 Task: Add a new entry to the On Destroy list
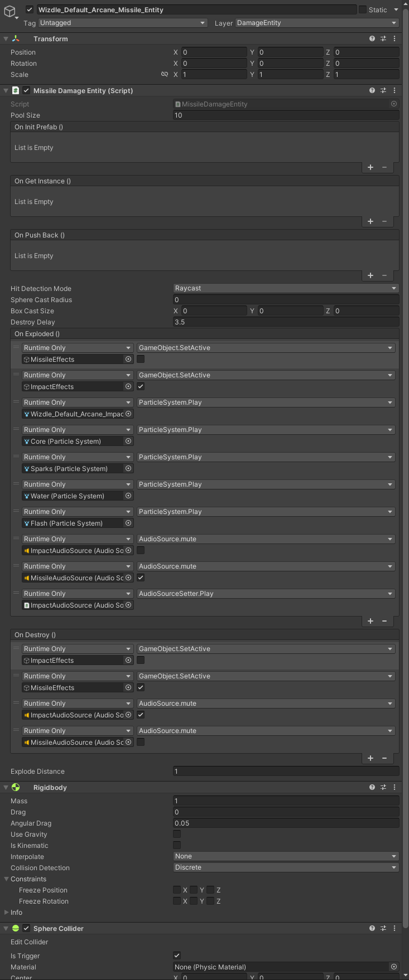pos(370,758)
